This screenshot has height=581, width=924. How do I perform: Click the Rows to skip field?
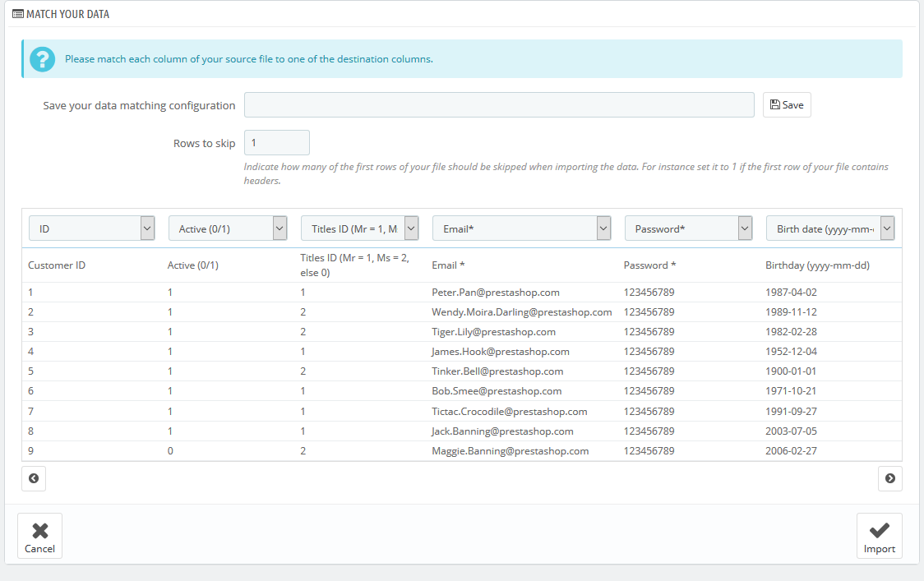click(276, 142)
